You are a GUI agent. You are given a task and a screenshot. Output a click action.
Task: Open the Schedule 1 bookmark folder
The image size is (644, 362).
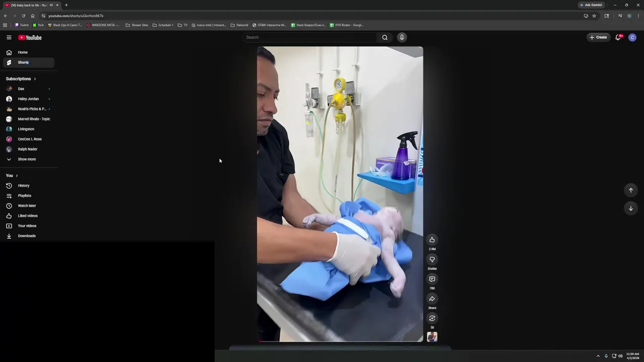pyautogui.click(x=163, y=25)
